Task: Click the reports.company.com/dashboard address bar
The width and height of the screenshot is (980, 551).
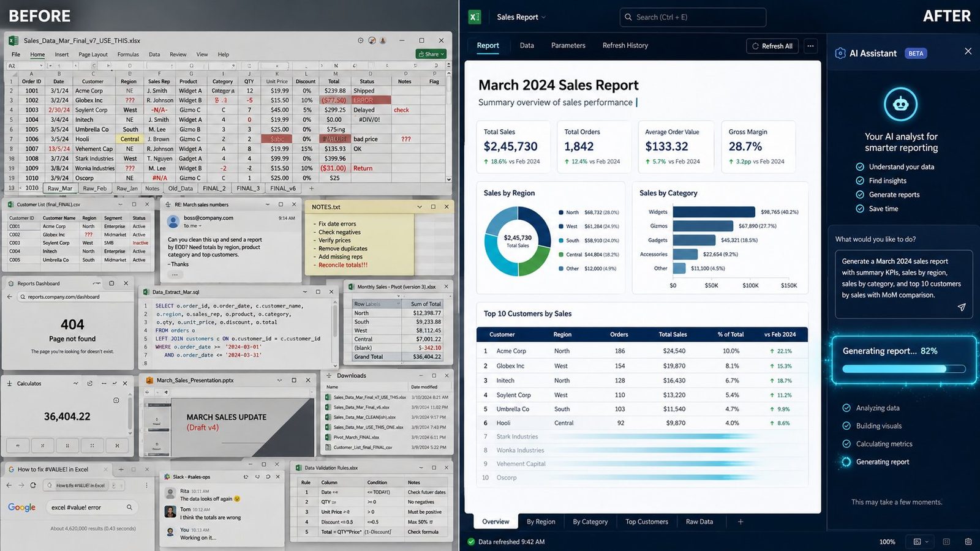Action: point(75,297)
